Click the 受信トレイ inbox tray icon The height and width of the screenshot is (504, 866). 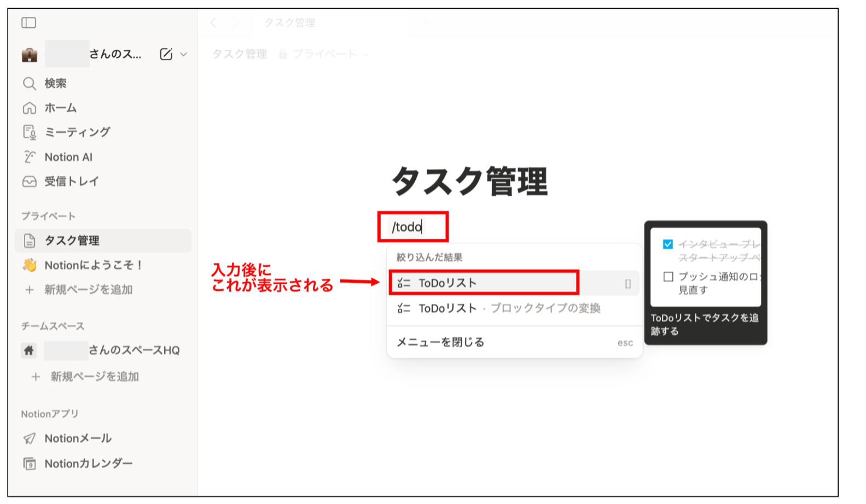point(30,181)
